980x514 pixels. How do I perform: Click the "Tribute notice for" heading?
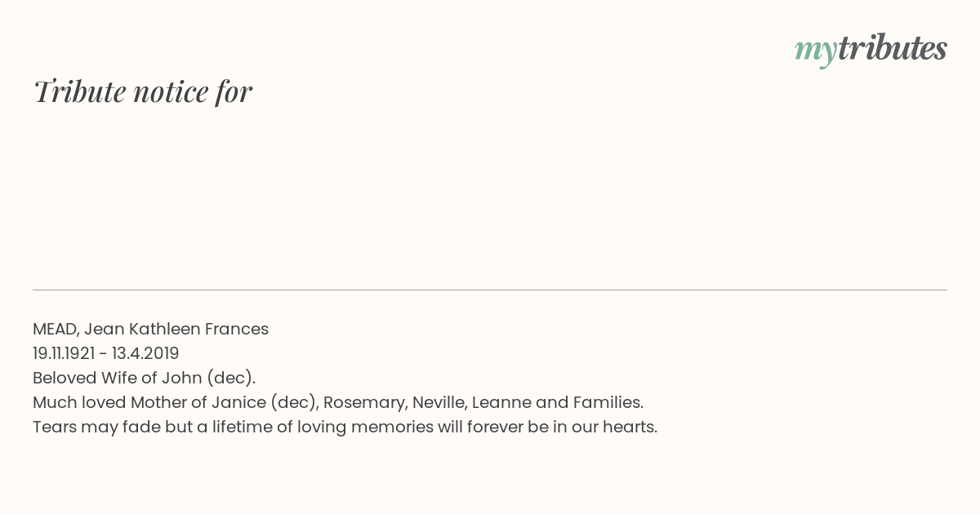click(142, 91)
